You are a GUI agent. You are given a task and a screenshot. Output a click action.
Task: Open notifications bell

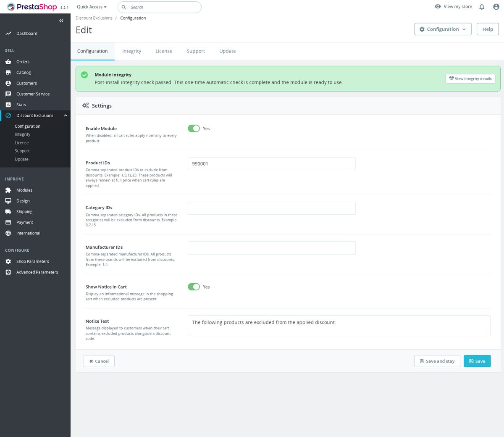482,7
